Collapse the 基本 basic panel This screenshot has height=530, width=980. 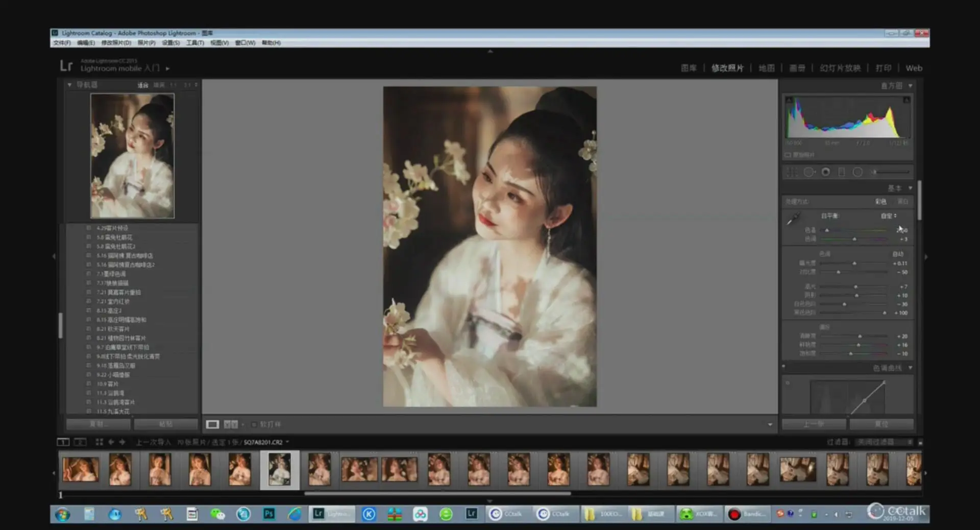pos(910,188)
